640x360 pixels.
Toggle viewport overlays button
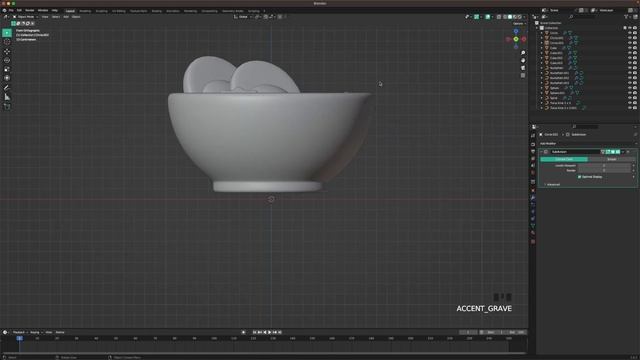pyautogui.click(x=488, y=17)
